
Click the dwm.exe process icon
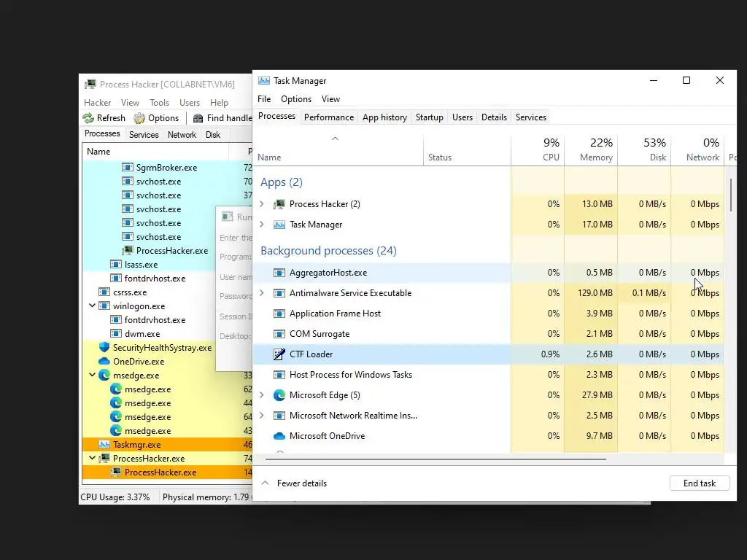[x=116, y=334]
